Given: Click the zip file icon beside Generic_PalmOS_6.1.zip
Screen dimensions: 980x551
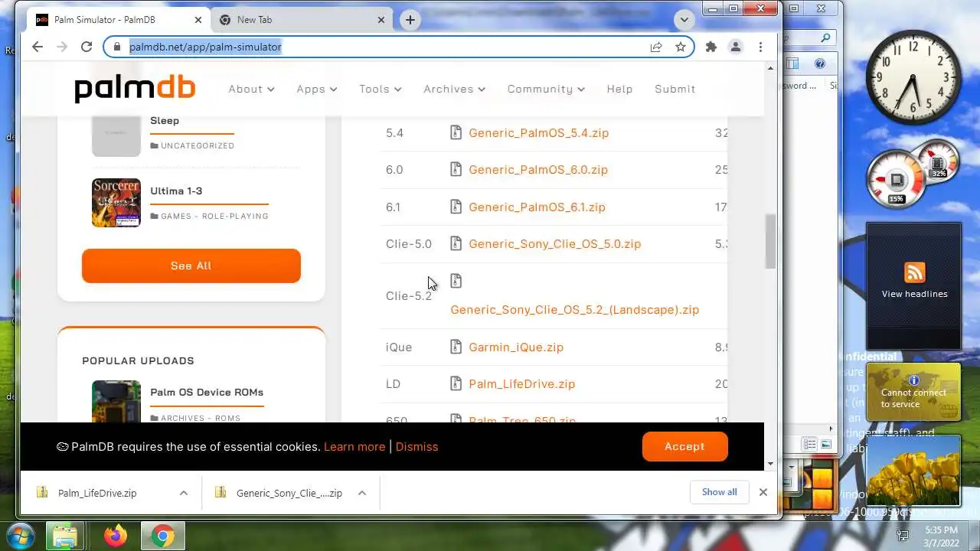Looking at the screenshot, I should (x=456, y=207).
